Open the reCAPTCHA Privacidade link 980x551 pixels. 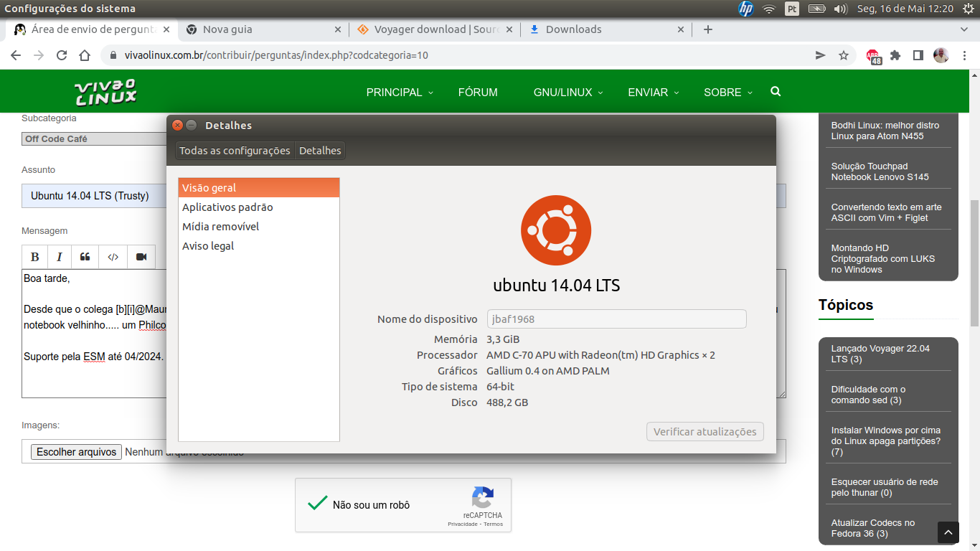tap(463, 524)
